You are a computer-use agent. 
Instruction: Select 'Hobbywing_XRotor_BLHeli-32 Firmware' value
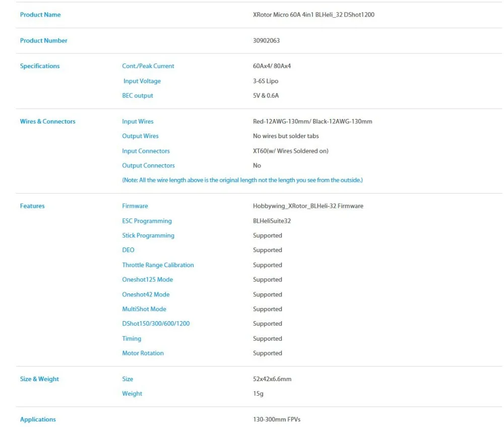(308, 206)
